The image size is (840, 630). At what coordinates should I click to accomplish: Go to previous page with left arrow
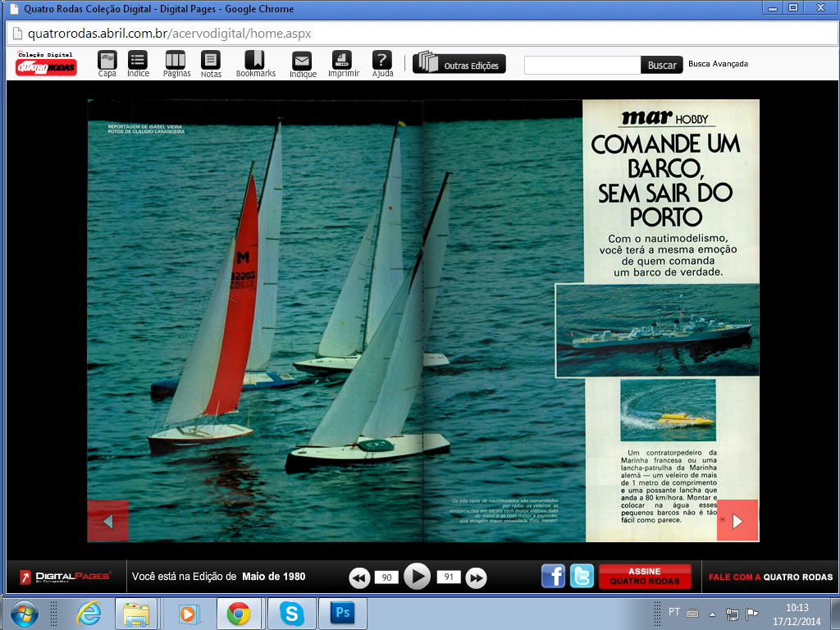tap(108, 521)
